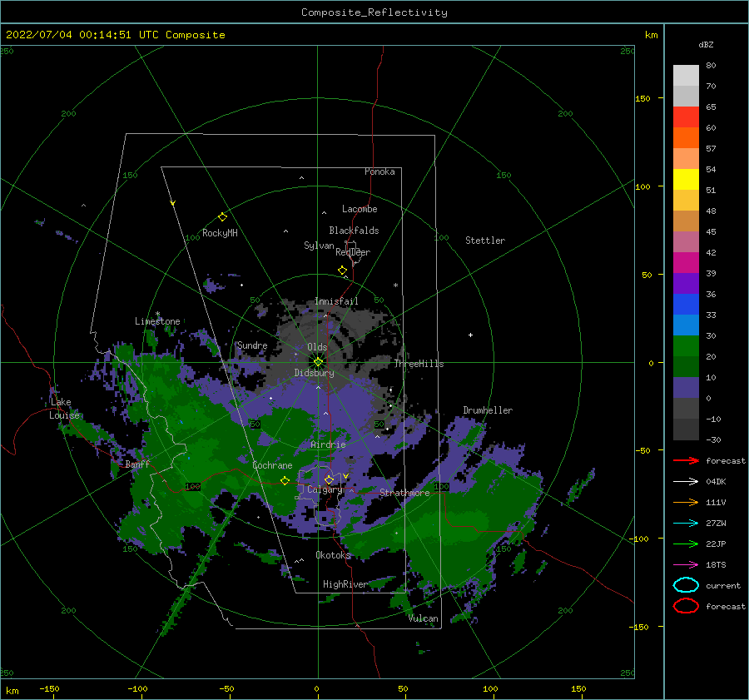
Task: Click the Olds label
Action: tap(317, 347)
